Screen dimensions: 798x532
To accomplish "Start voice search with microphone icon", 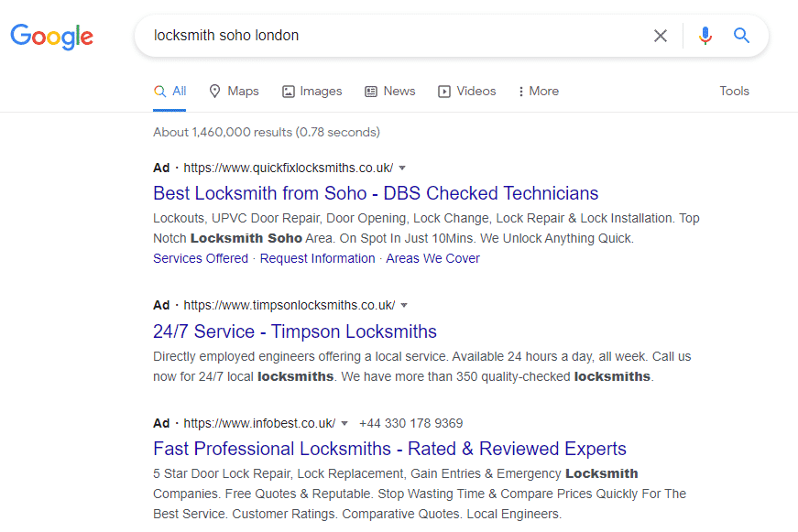I will [x=705, y=36].
